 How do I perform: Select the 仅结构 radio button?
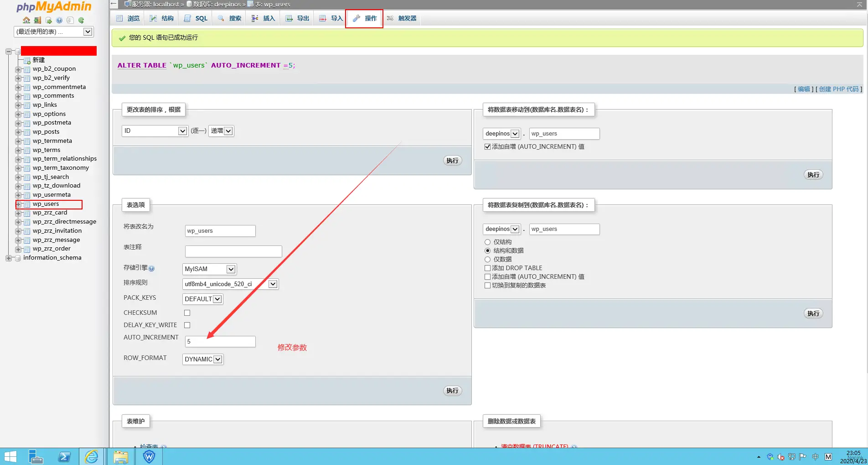(487, 242)
